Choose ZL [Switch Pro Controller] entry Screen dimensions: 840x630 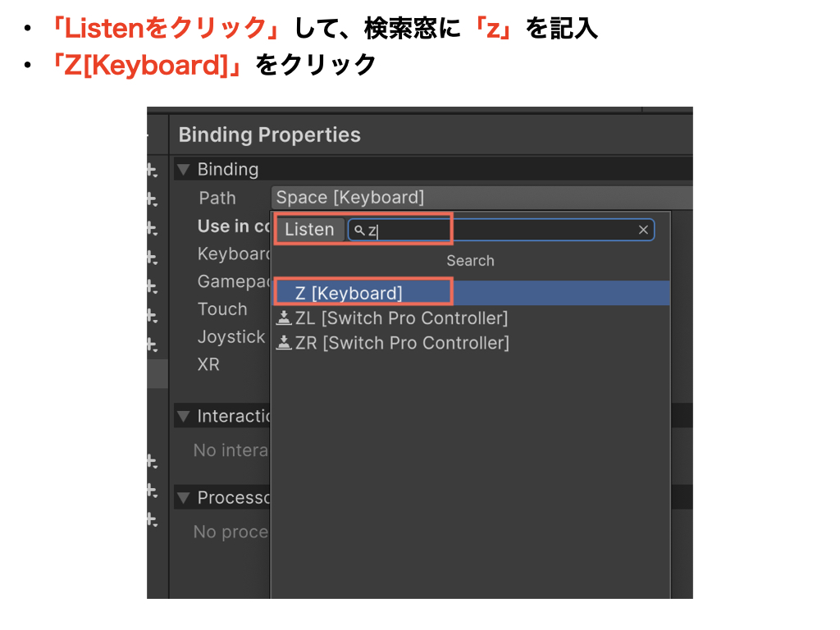(x=401, y=318)
